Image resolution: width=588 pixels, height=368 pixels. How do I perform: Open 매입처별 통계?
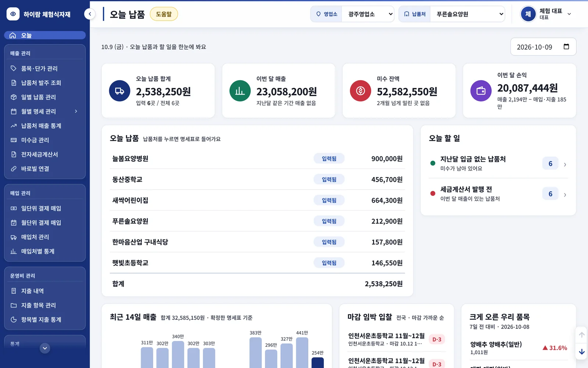pyautogui.click(x=45, y=251)
